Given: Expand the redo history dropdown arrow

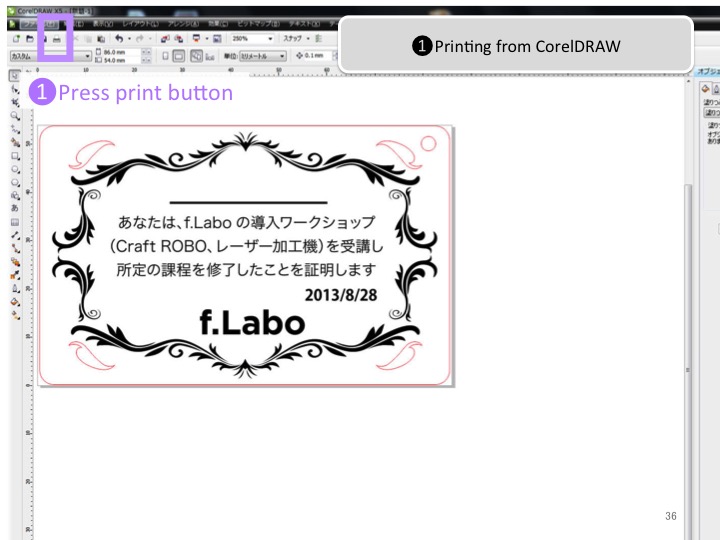Looking at the screenshot, I should click(x=150, y=39).
